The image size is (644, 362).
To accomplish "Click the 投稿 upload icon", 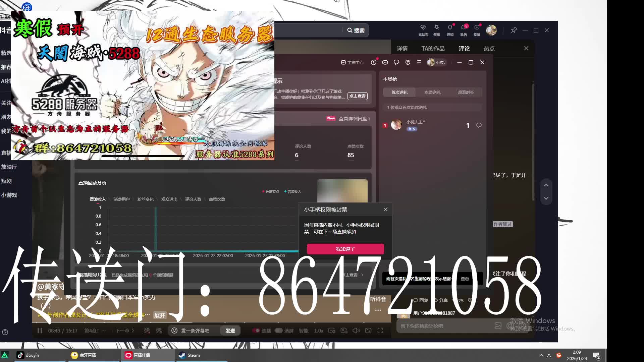I will click(477, 30).
